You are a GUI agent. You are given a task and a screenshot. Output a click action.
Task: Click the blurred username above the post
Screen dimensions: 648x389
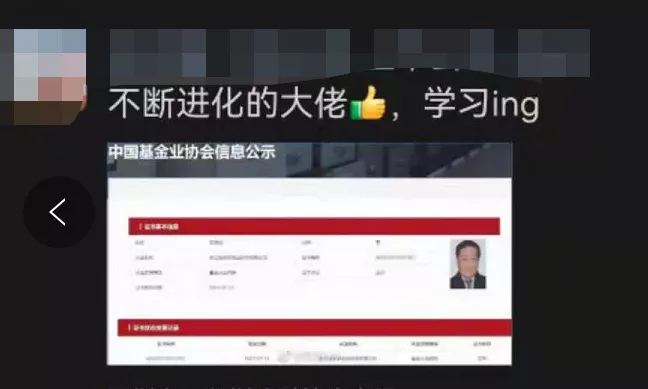[350, 53]
